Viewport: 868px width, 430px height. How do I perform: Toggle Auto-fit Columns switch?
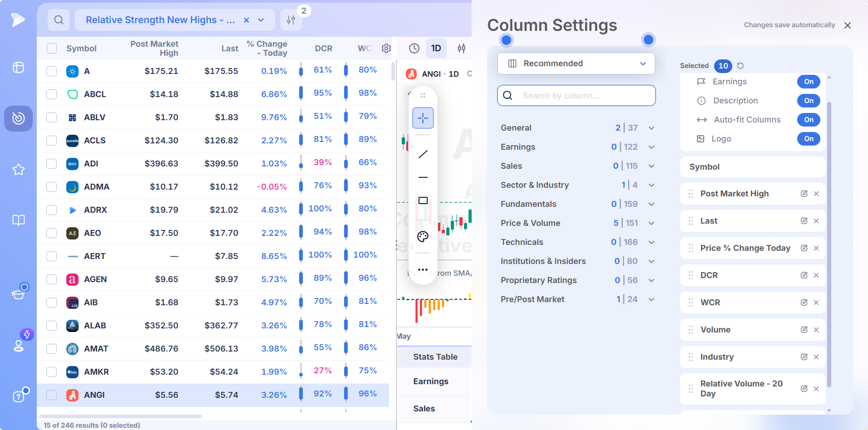pos(809,120)
